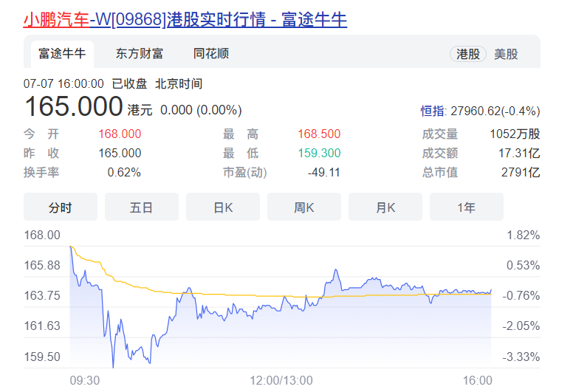Screen dimensions: 573x392
Task: Switch to the 美股 market option
Action: (x=506, y=54)
